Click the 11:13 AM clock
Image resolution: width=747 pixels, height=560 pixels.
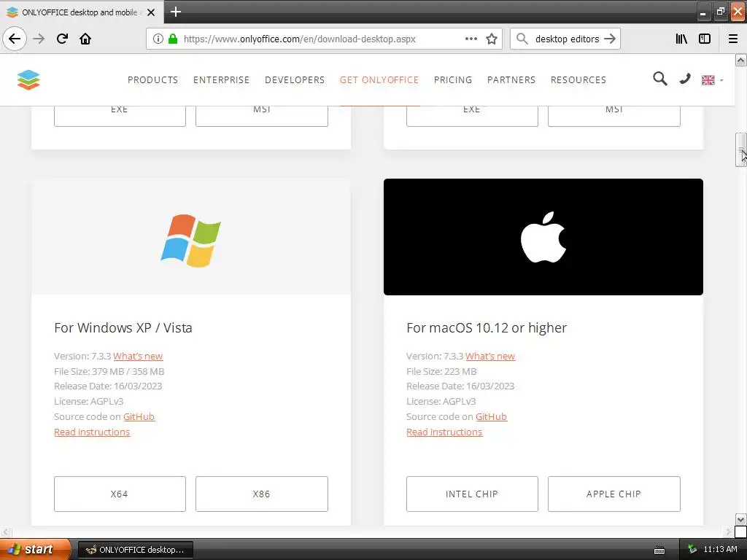[x=720, y=550]
